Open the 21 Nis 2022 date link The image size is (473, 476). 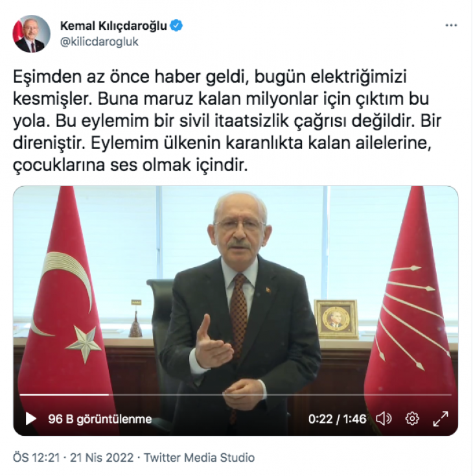pos(102,457)
